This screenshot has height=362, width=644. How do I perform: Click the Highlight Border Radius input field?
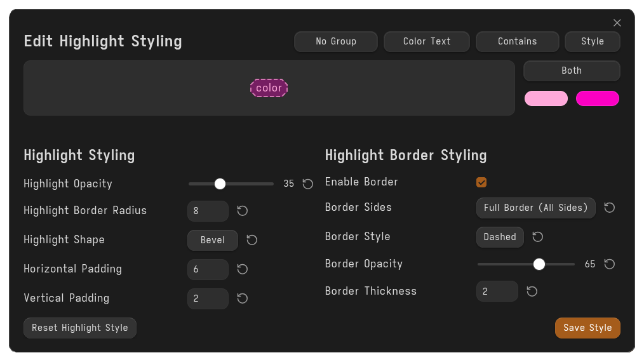[x=208, y=211]
